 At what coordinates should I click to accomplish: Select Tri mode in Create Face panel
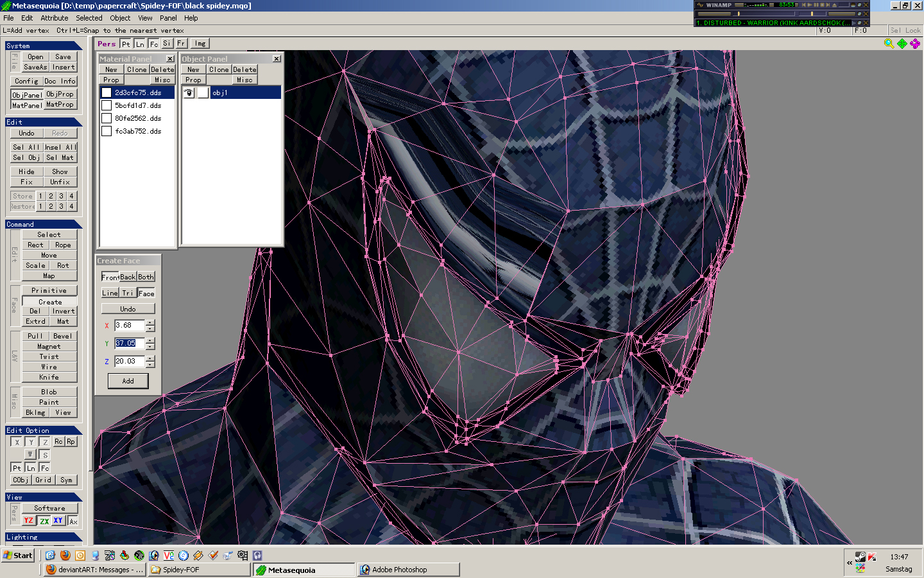pos(128,293)
